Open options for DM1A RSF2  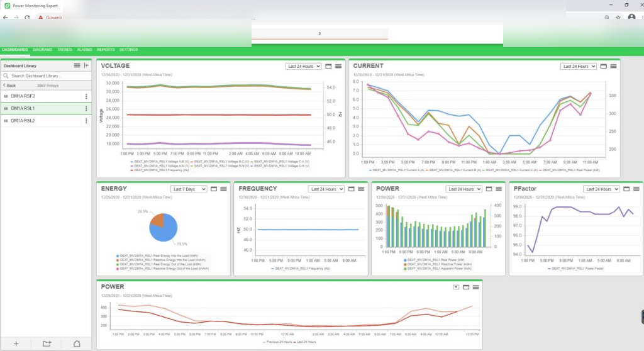86,96
